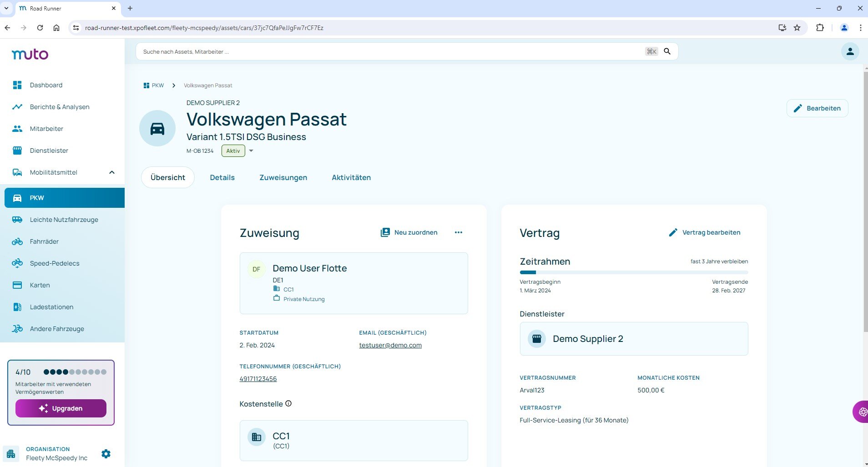Open Ladestationen charging icon
The image size is (868, 467).
(x=17, y=307)
